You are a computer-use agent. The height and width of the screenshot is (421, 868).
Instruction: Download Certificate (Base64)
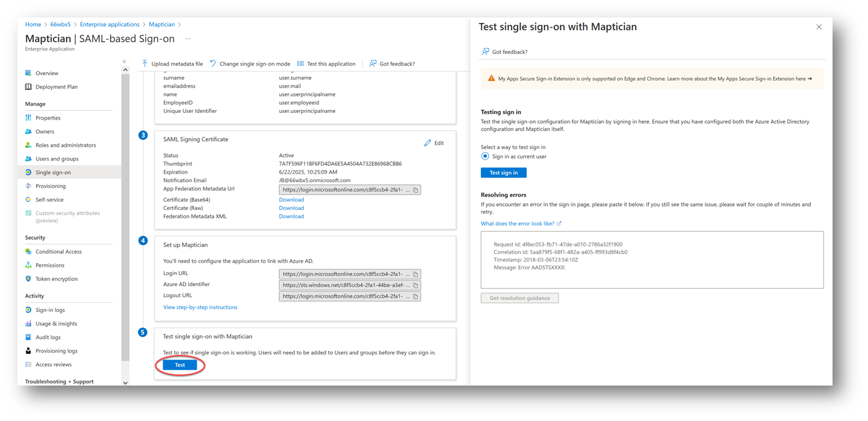pos(291,200)
